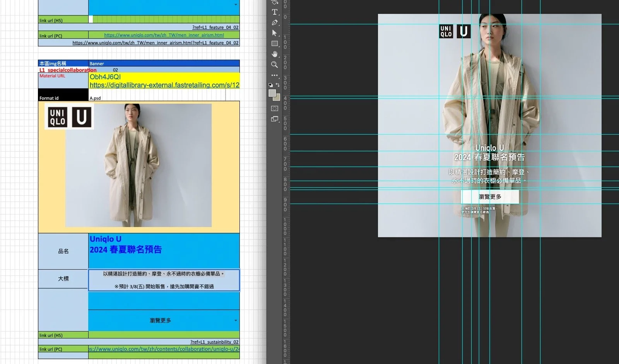Open the collaboration/uniqlo-u link at bottom
The image size is (619, 364).
(164, 349)
